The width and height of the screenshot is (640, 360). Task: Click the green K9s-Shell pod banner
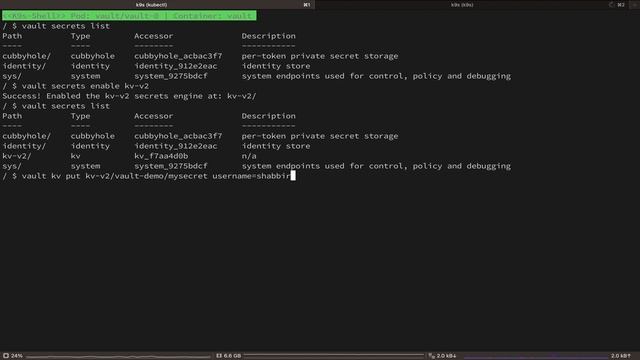[129, 16]
